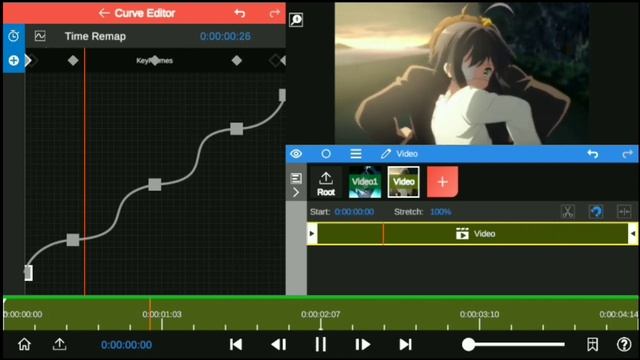
Task: Select the Video1 thumbnail
Action: 365,182
